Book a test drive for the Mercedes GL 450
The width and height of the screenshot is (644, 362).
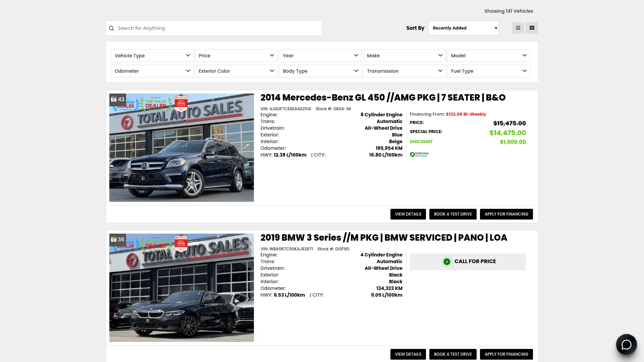click(x=453, y=214)
